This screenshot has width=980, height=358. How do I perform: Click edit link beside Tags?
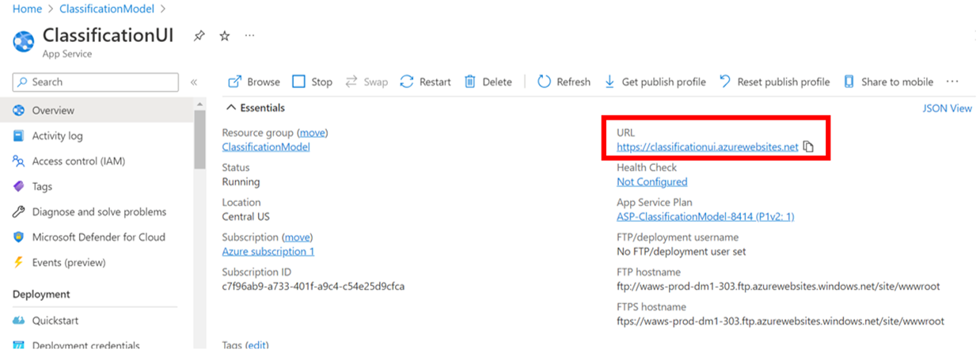(257, 345)
